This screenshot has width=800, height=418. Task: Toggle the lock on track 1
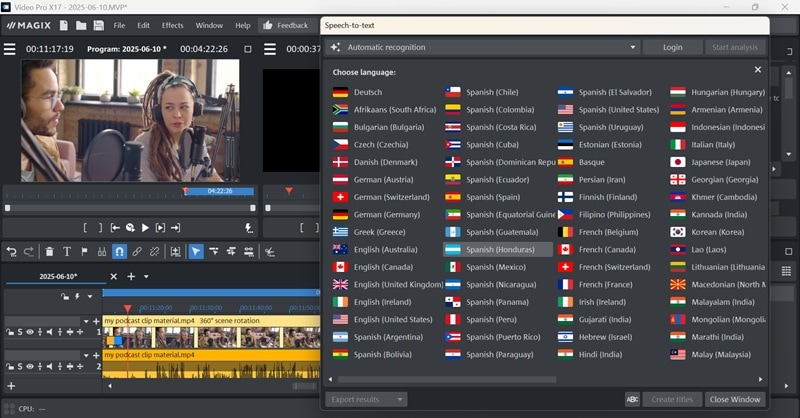coord(10,332)
